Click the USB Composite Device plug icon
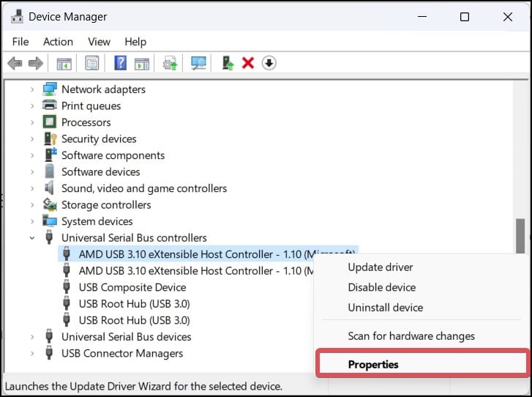This screenshot has height=397, width=532. tap(67, 286)
